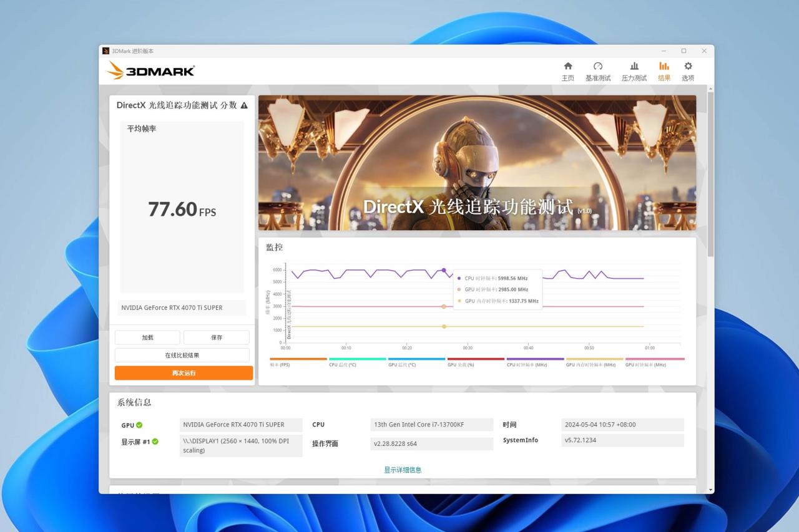
Task: Click the DirectX ray tracing banner image
Action: coord(477,163)
